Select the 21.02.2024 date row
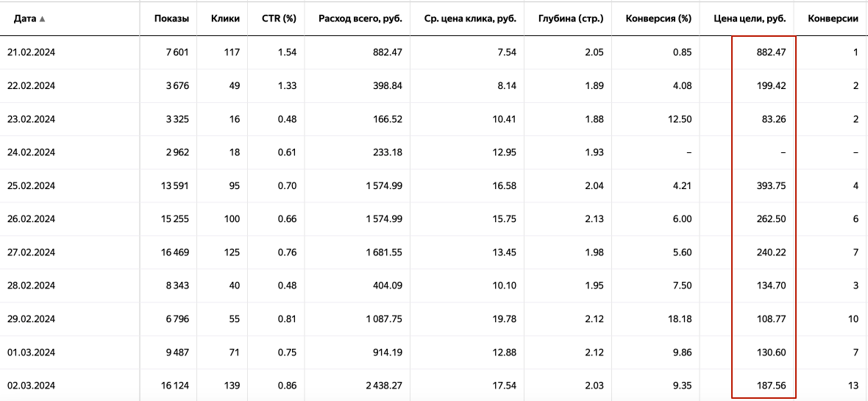The width and height of the screenshot is (868, 401). [434, 53]
